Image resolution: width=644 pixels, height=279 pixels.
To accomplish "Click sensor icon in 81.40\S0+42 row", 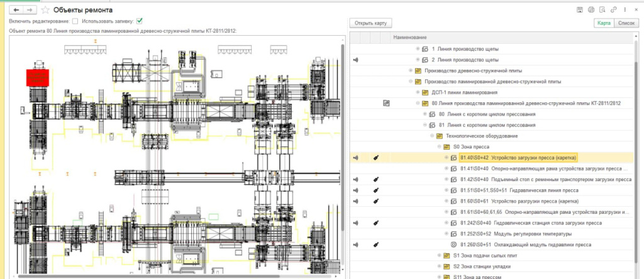I will (x=356, y=158).
